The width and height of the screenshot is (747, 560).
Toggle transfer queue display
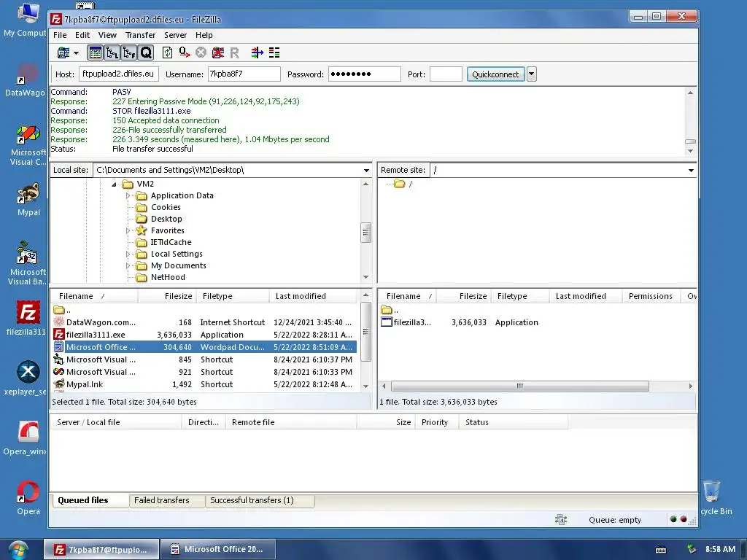[x=146, y=52]
